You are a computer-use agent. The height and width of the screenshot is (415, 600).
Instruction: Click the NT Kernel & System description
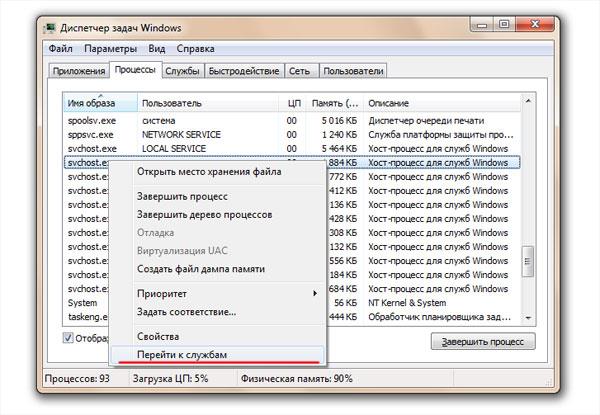coord(407,303)
